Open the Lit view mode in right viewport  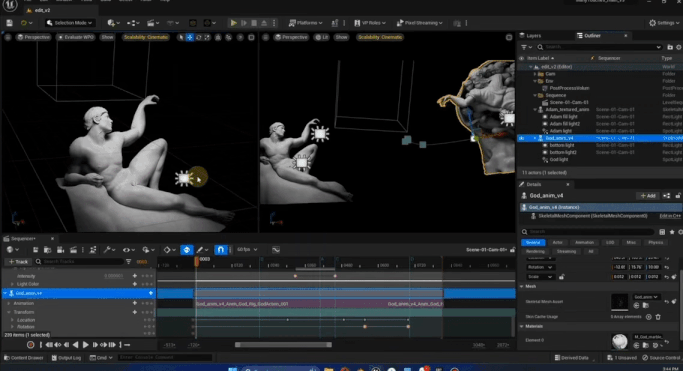click(x=322, y=37)
